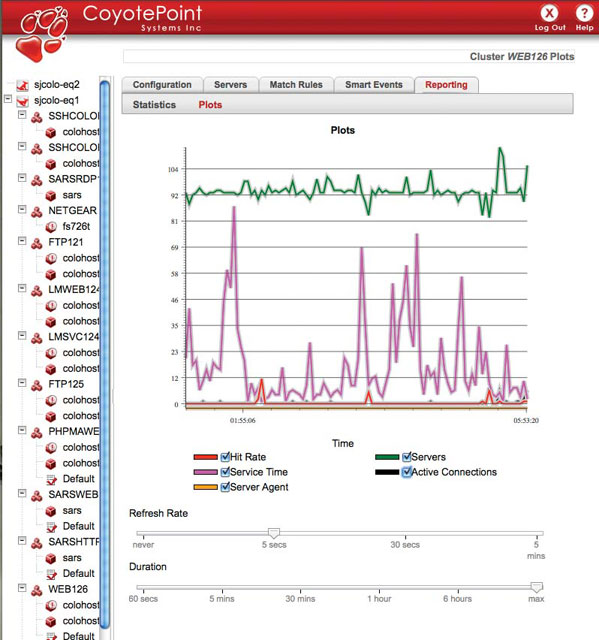Click the Help link text
This screenshot has width=599, height=640.
pyautogui.click(x=584, y=27)
